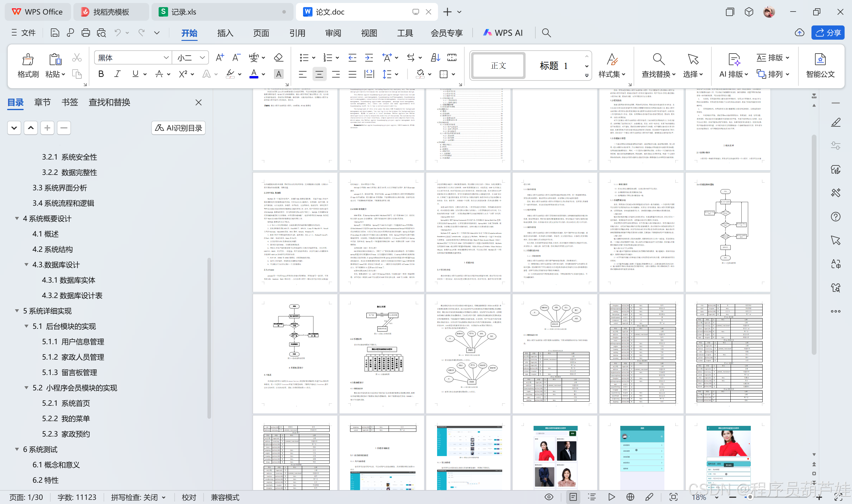Toggle align-left paragraph alignment
The height and width of the screenshot is (504, 852).
click(302, 74)
